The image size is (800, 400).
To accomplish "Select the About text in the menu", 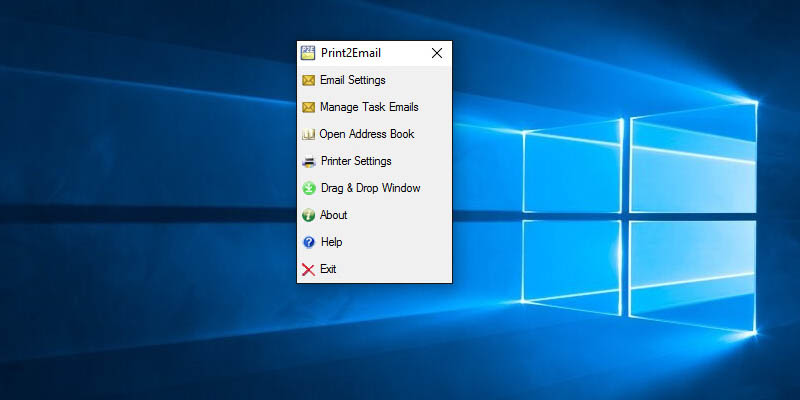I will tap(334, 215).
